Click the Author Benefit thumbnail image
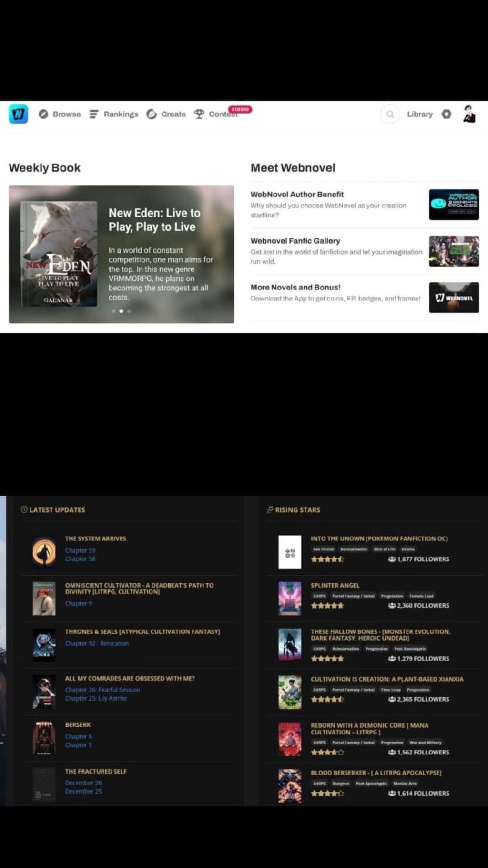 coord(454,205)
